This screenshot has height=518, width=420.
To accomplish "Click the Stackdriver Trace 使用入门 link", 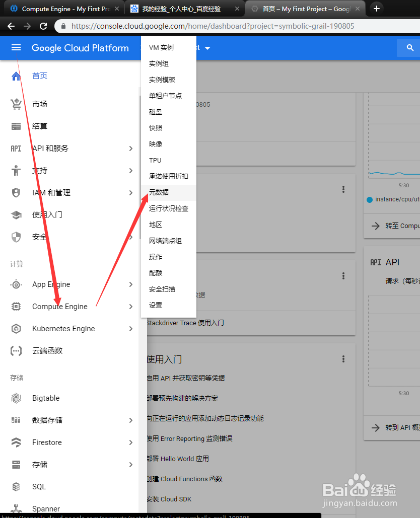I will point(185,323).
